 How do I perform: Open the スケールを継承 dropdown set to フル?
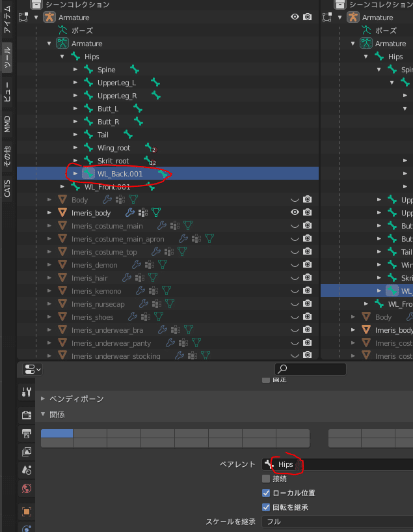337,522
